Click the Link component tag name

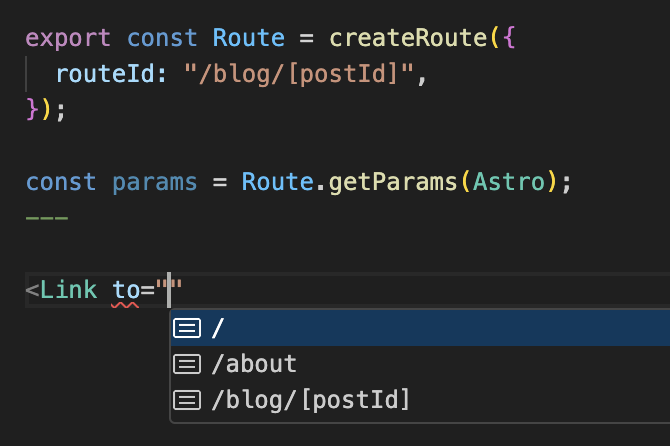click(68, 291)
